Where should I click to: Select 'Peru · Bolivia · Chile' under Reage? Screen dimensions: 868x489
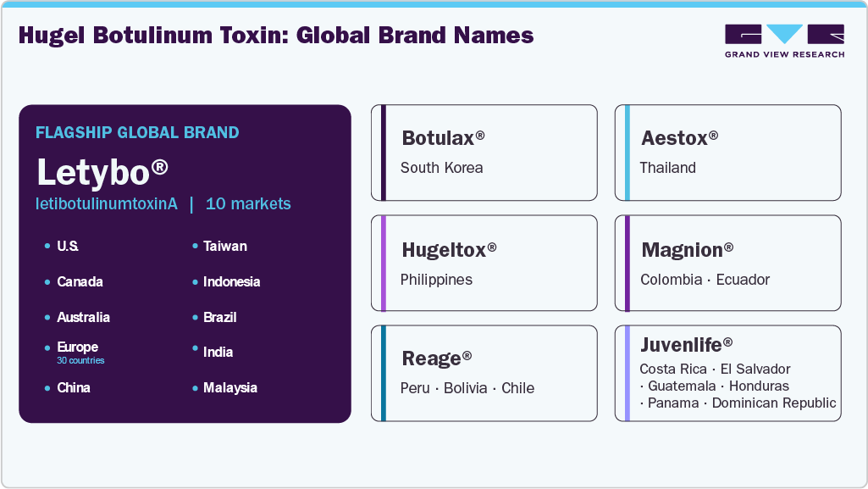[467, 388]
